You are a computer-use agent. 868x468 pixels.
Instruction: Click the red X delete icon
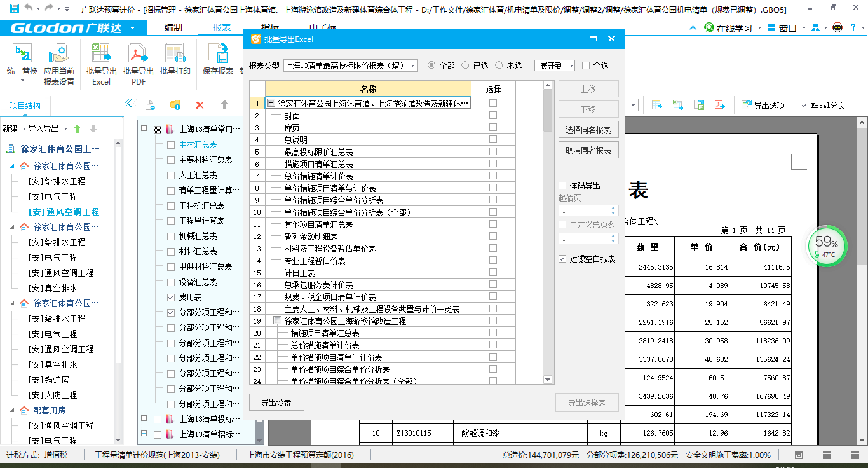[200, 105]
